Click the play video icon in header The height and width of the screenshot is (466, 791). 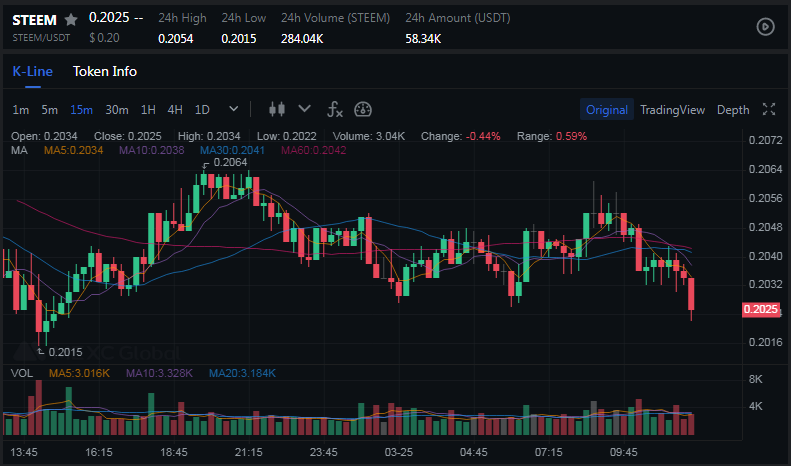[x=765, y=27]
